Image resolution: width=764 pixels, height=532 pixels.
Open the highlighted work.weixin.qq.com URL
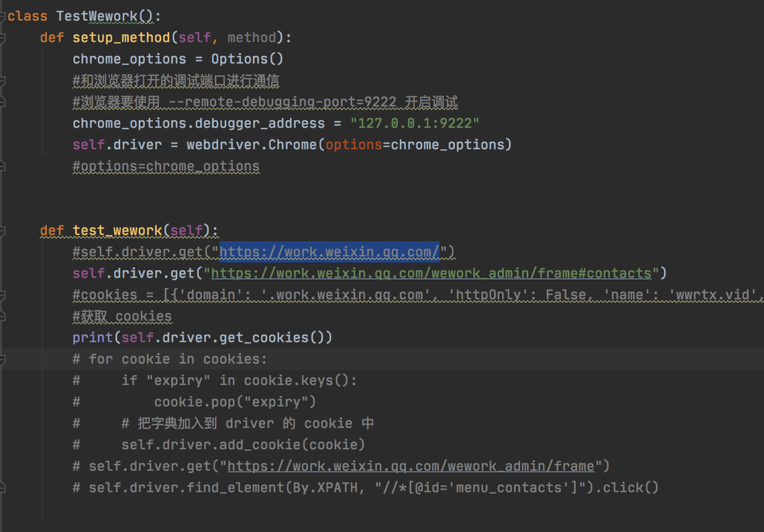coord(328,251)
